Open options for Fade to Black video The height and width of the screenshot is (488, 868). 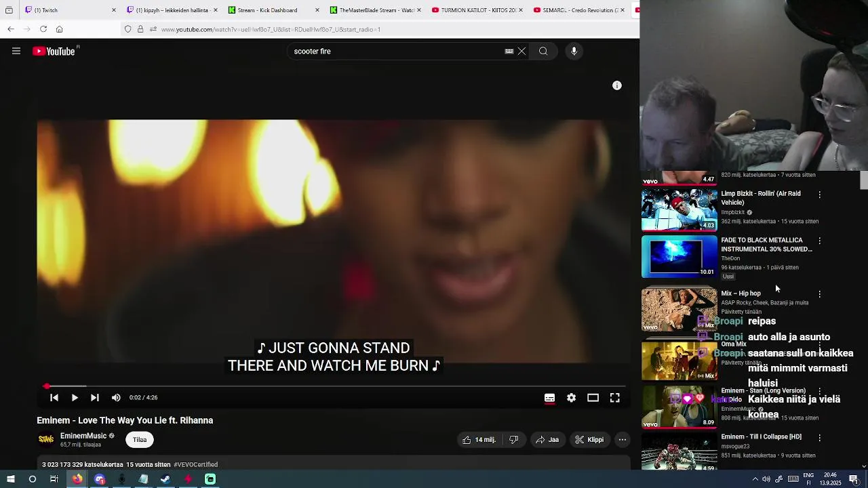point(820,241)
